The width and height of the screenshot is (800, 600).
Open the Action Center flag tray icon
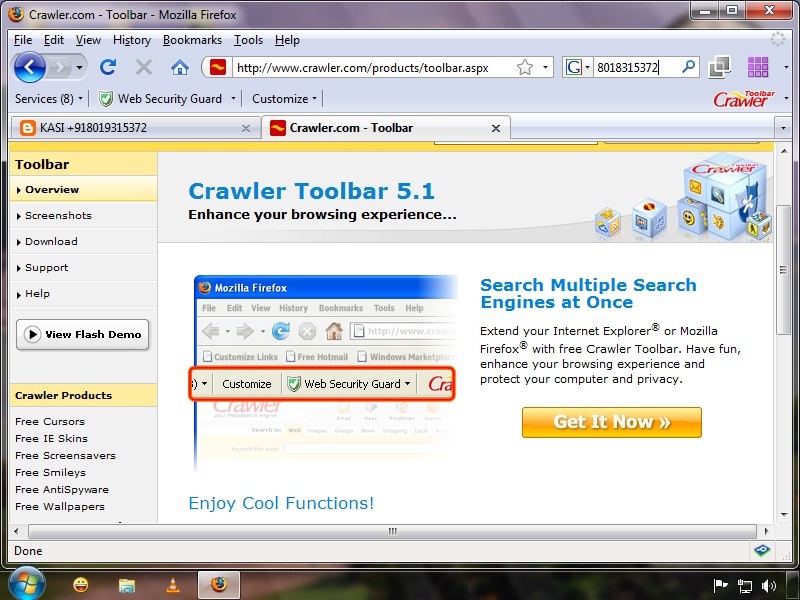point(720,586)
